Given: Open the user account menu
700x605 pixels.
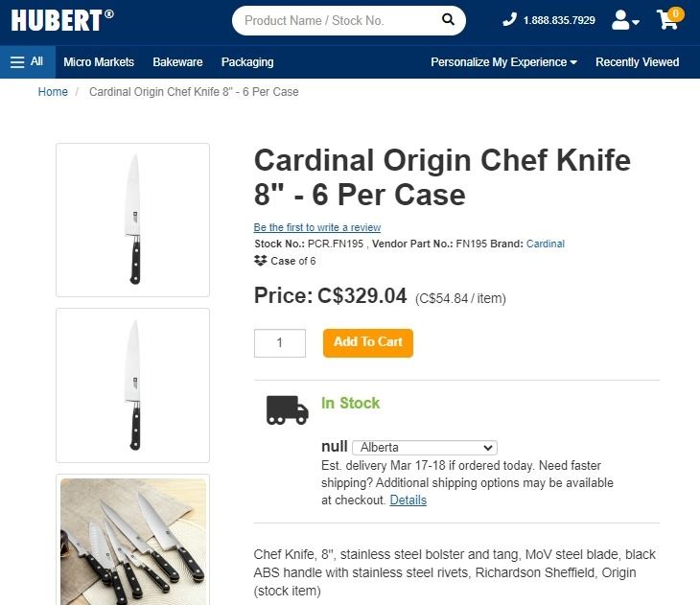Looking at the screenshot, I should point(625,20).
